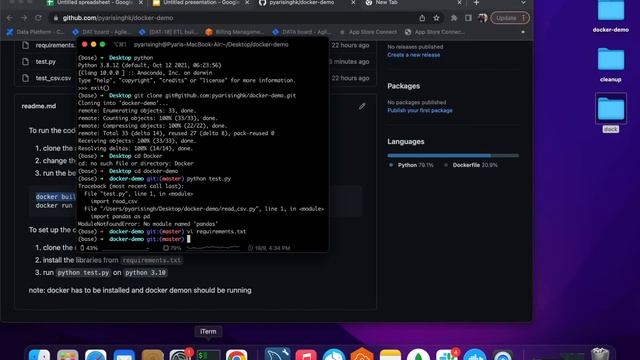Open Chrome's three-dot menu
The width and height of the screenshot is (640, 360).
(x=523, y=18)
